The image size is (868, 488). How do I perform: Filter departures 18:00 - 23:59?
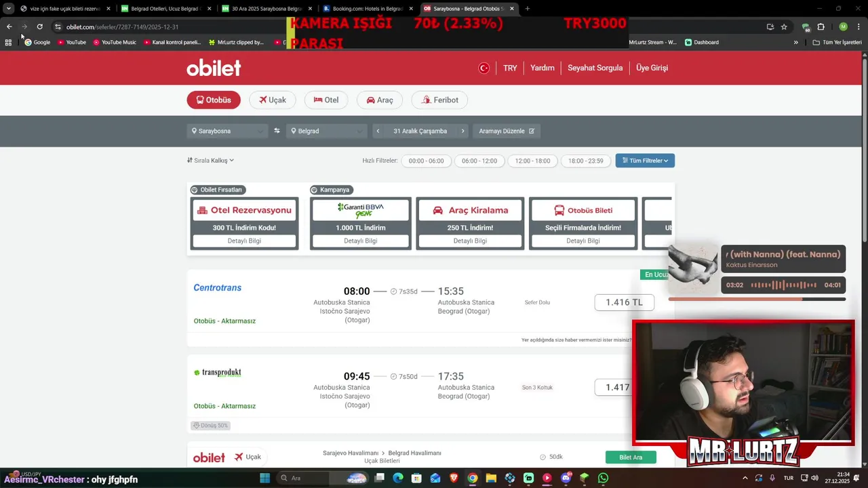pyautogui.click(x=586, y=161)
